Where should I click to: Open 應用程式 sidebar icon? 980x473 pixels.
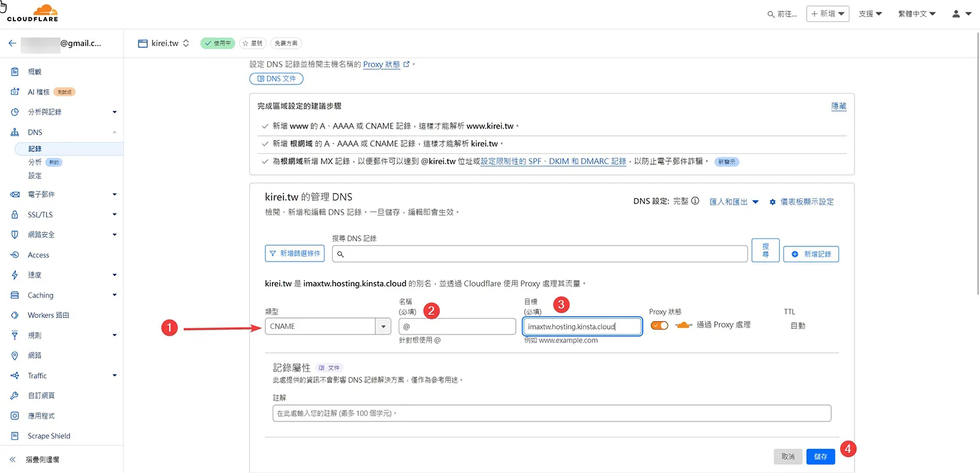click(15, 415)
